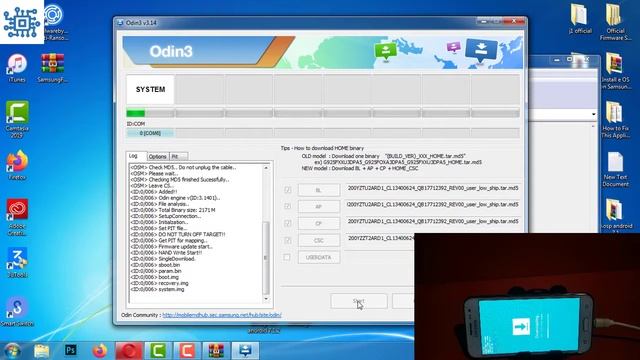Open iTunes desktop shortcut
The width and height of the screenshot is (640, 360).
click(x=17, y=68)
